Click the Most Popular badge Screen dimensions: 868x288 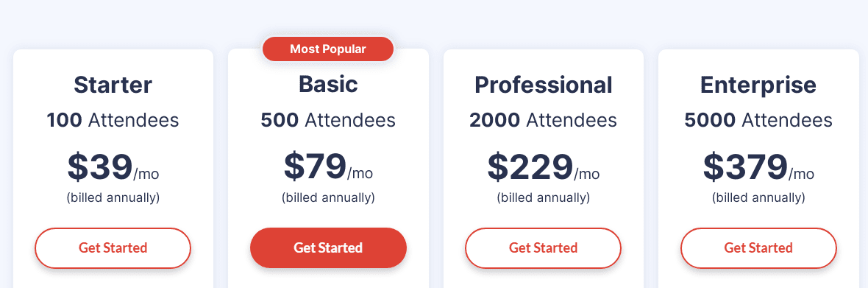click(x=328, y=49)
